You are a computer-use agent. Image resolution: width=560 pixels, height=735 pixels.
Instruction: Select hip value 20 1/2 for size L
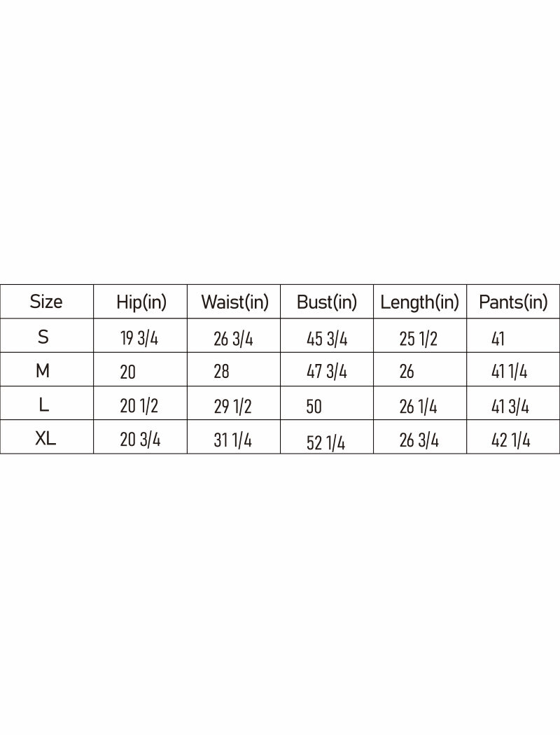(x=139, y=407)
